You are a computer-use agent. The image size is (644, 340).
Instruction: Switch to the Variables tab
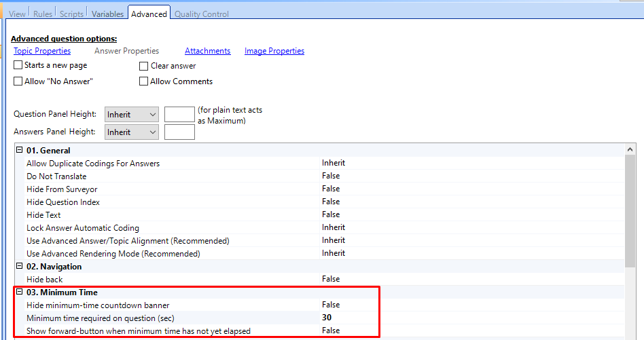107,14
